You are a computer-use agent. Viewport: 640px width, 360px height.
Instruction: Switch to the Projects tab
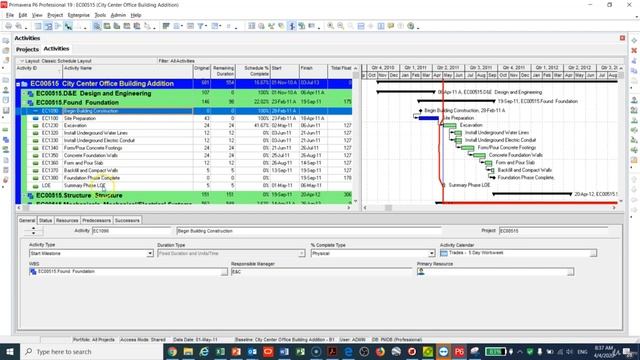(27, 49)
